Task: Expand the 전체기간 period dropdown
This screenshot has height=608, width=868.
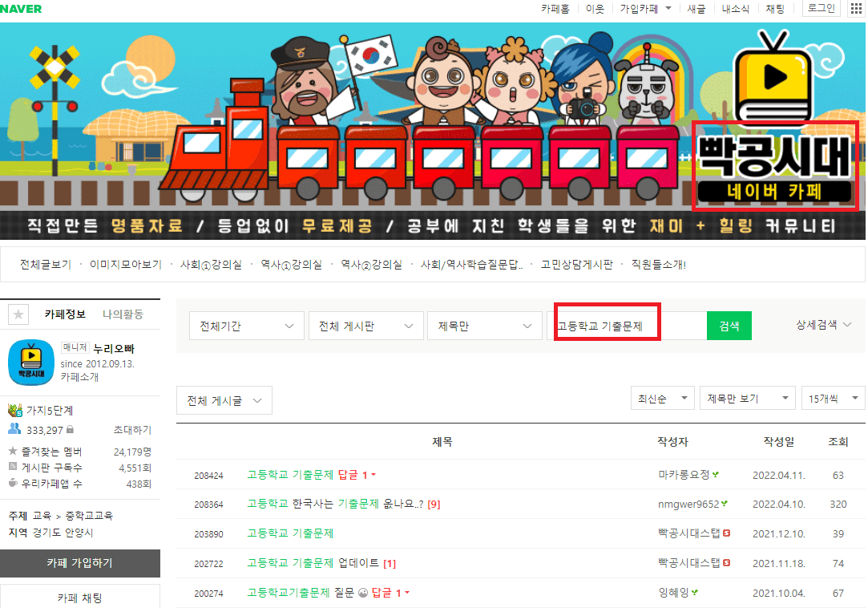Action: click(x=246, y=326)
